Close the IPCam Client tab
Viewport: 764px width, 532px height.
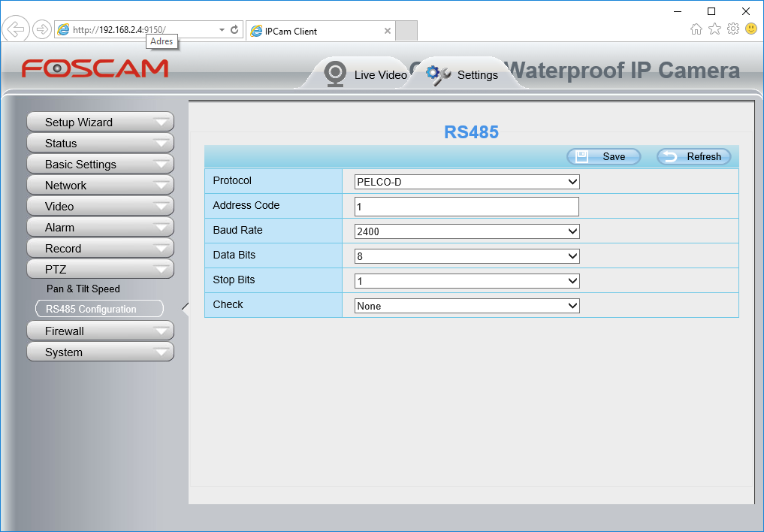tap(388, 32)
